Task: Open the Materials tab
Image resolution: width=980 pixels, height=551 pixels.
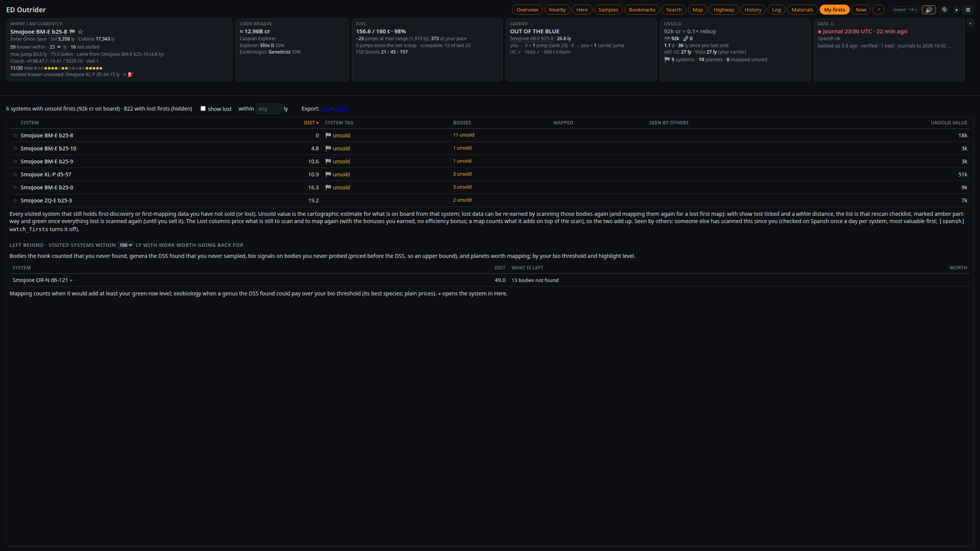Action: pyautogui.click(x=802, y=10)
